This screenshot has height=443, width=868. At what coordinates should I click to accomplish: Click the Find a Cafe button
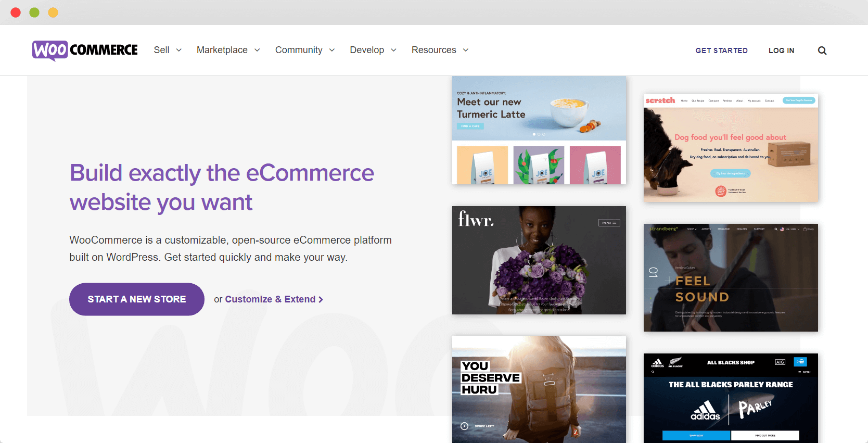pos(470,126)
